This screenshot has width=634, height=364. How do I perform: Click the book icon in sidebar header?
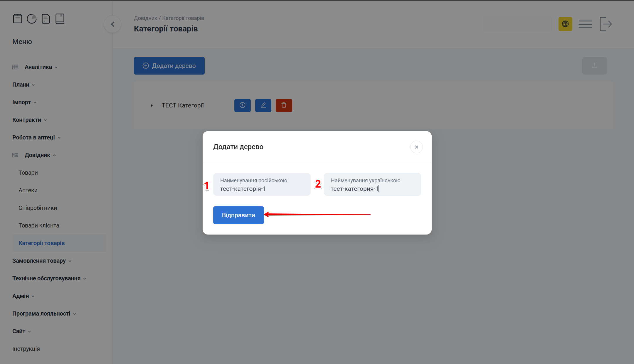60,19
